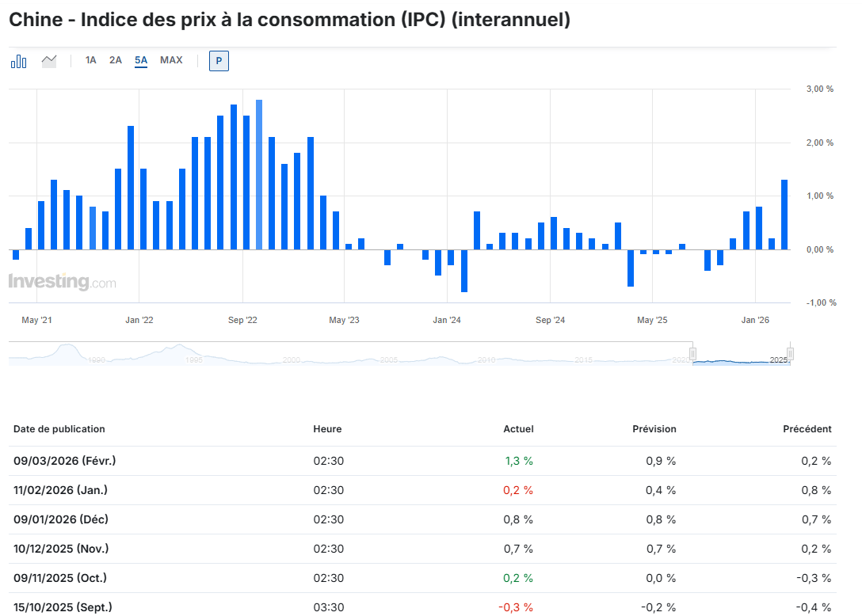Select the 5A time range
Screen dimensions: 862x616
[x=141, y=60]
